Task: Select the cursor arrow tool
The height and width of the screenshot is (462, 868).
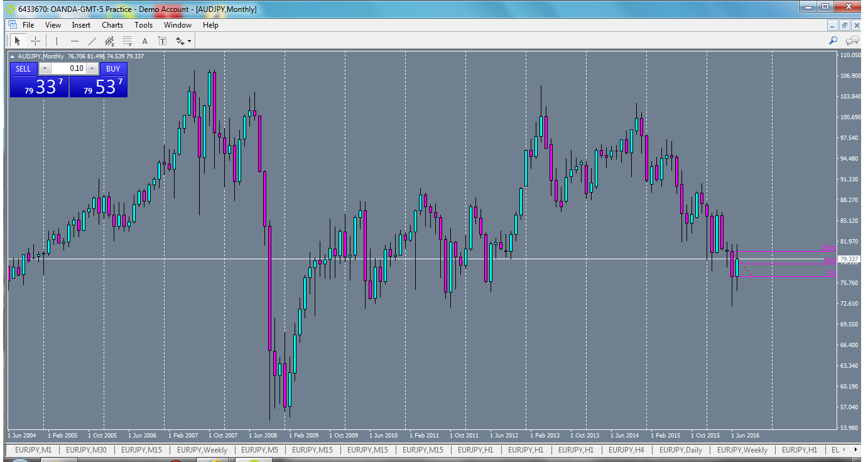Action: 18,40
